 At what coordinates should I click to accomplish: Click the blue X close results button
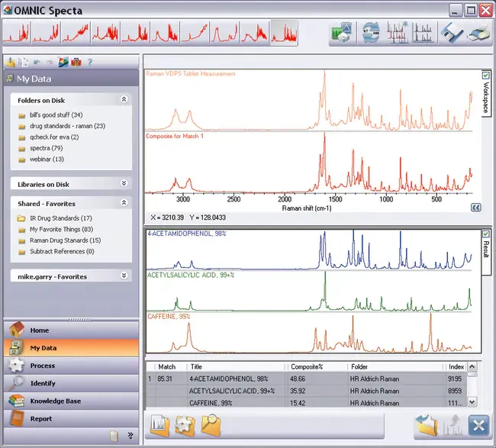pyautogui.click(x=478, y=426)
